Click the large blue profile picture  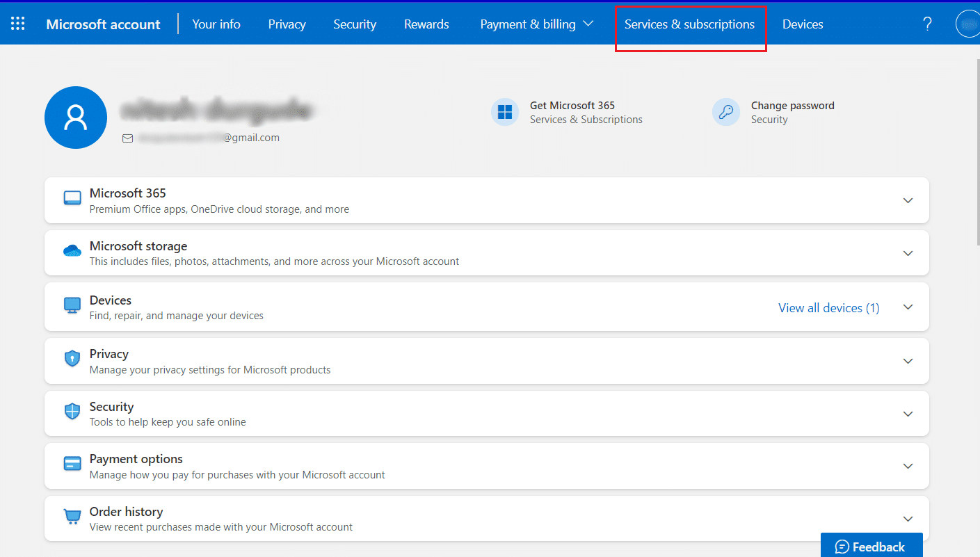(x=75, y=118)
